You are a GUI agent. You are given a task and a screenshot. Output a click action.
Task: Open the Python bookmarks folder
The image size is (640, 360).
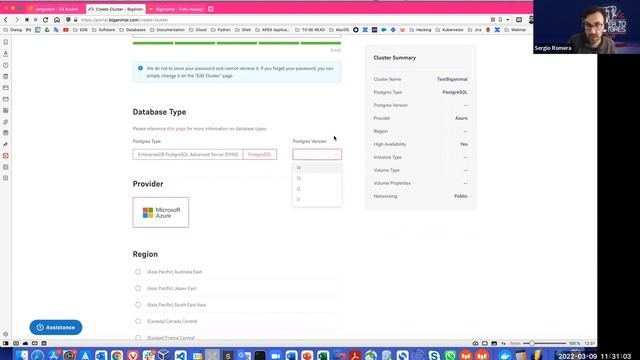220,30
